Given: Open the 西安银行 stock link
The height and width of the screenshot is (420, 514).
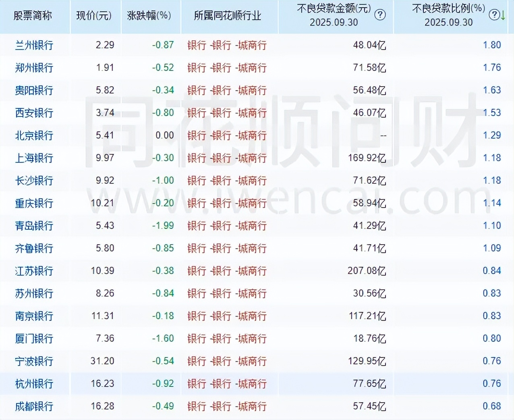Looking at the screenshot, I should 34,113.
